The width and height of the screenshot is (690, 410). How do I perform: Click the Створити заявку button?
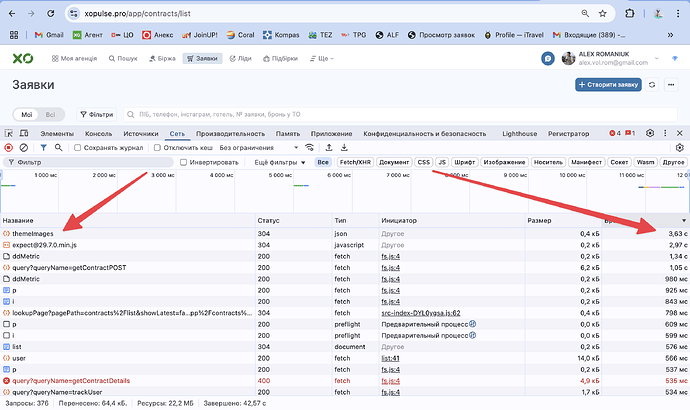[x=608, y=84]
